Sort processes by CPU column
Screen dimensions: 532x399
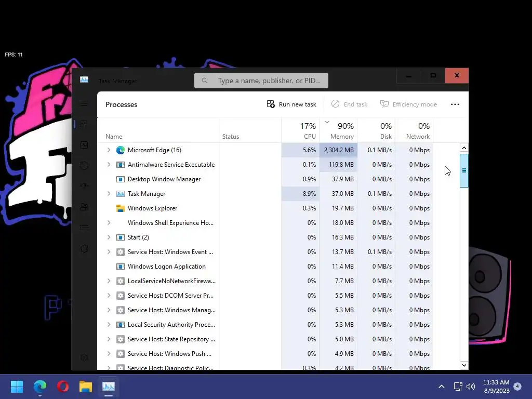point(300,130)
